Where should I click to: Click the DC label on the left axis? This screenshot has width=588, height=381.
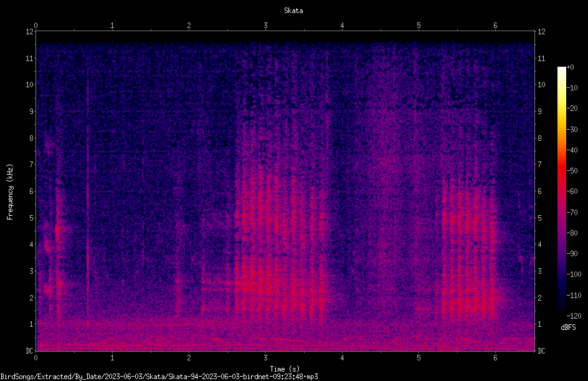(30, 350)
